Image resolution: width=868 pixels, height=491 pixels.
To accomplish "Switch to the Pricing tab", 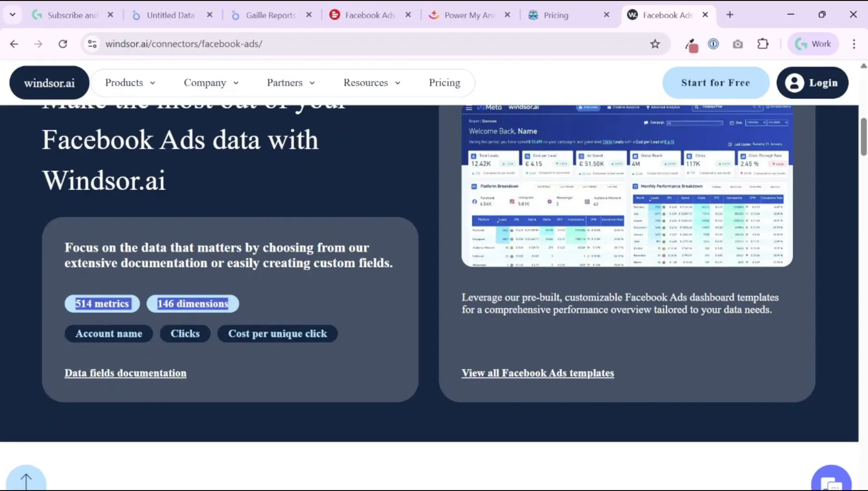I will tap(556, 15).
